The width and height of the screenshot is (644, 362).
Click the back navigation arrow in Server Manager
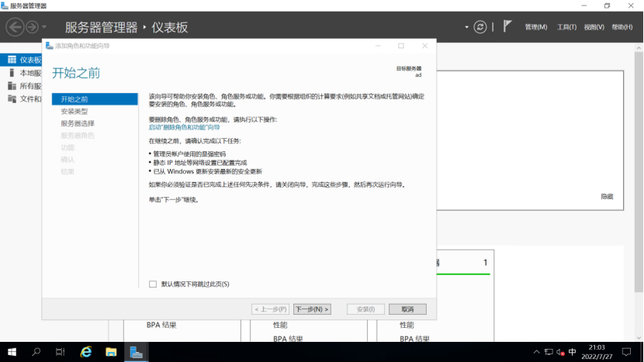coord(15,27)
